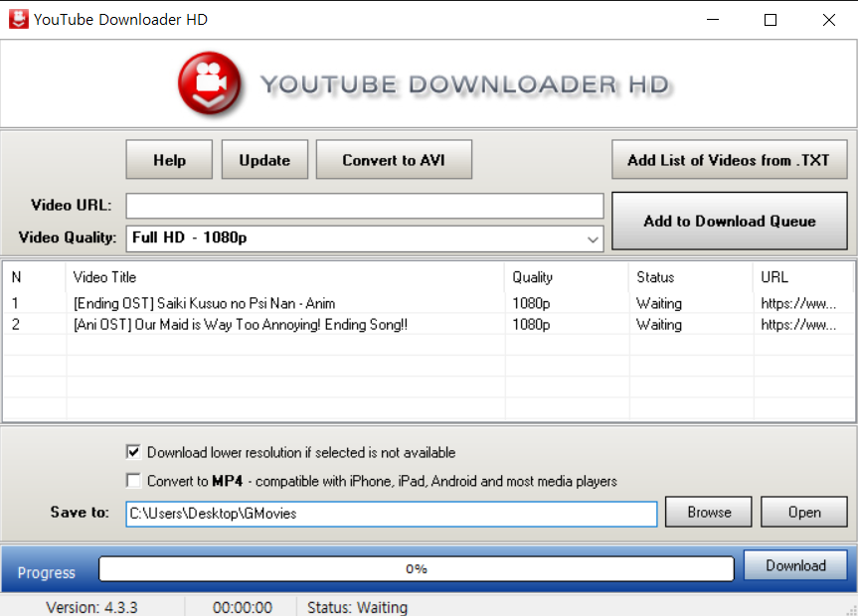Viewport: 858px width, 616px height.
Task: Start the Download button
Action: pos(795,565)
